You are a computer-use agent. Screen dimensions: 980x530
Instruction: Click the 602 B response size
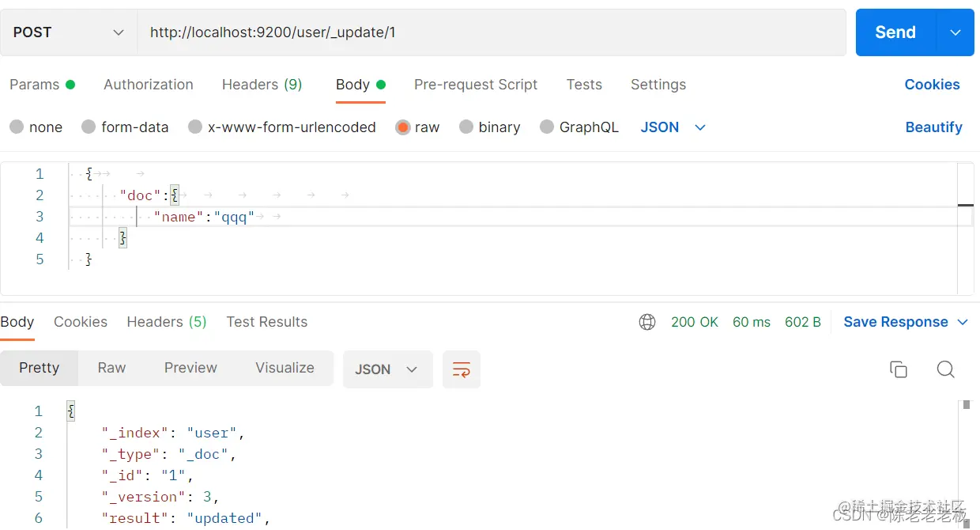click(x=803, y=322)
